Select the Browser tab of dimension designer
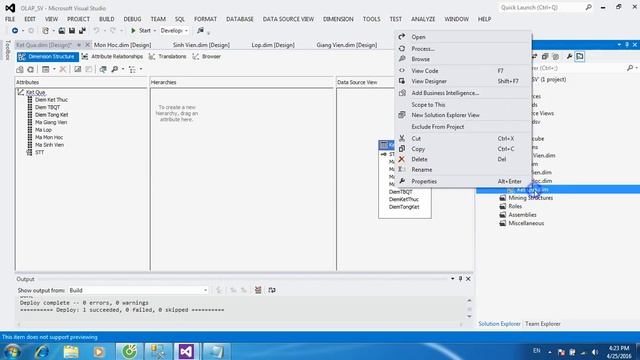This screenshot has width=640, height=360. (207, 57)
